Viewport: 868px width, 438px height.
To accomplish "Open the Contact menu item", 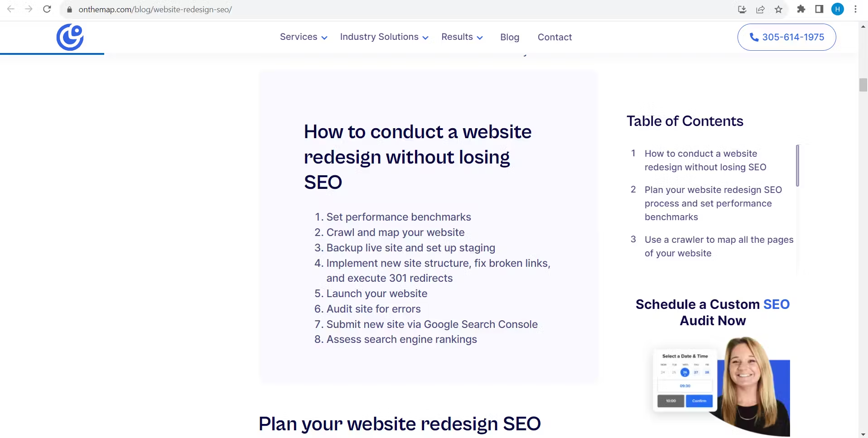I will pyautogui.click(x=555, y=37).
